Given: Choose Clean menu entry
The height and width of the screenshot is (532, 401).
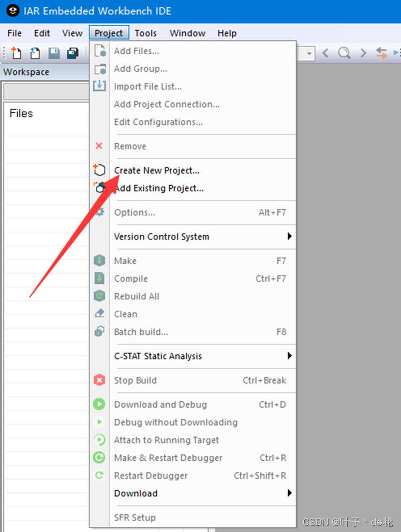Looking at the screenshot, I should click(193, 314).
